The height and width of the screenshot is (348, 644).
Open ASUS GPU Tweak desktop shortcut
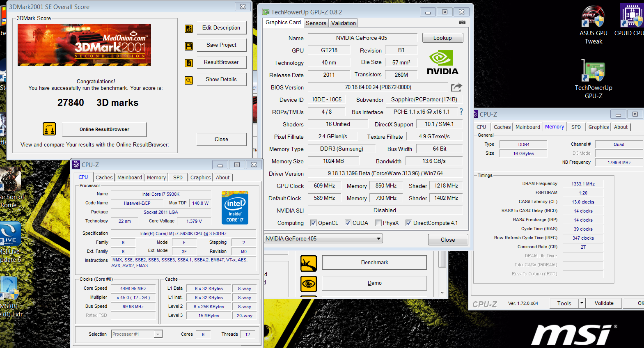click(x=593, y=25)
